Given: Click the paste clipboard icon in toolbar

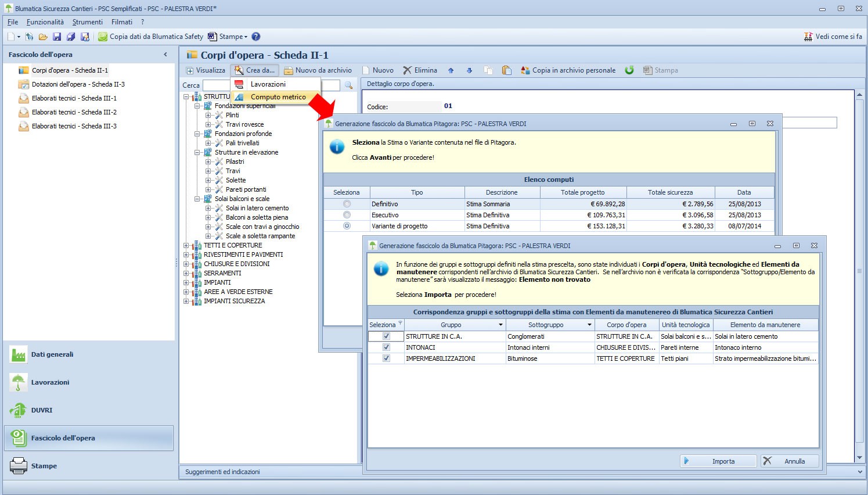Looking at the screenshot, I should pos(507,70).
